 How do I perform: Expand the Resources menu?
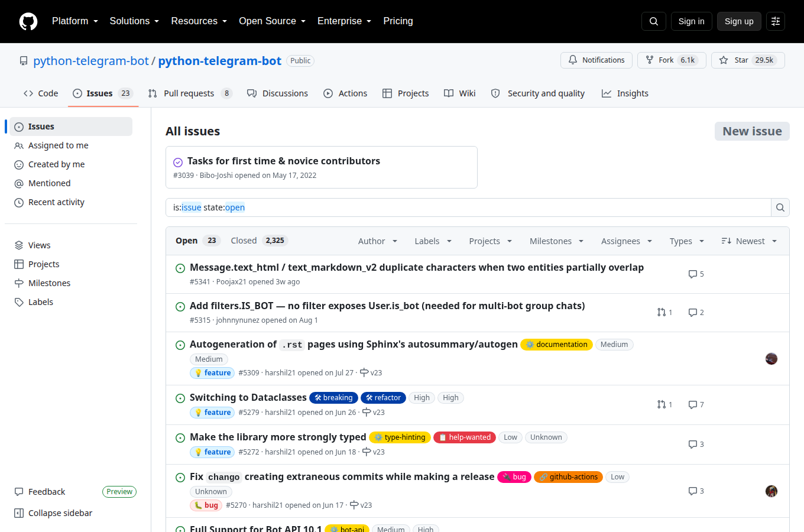199,21
